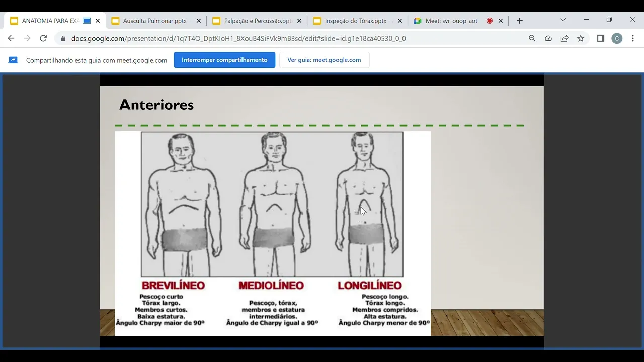Click the text Pescoço longo.
Screen dimensions: 644x362
click(385, 297)
